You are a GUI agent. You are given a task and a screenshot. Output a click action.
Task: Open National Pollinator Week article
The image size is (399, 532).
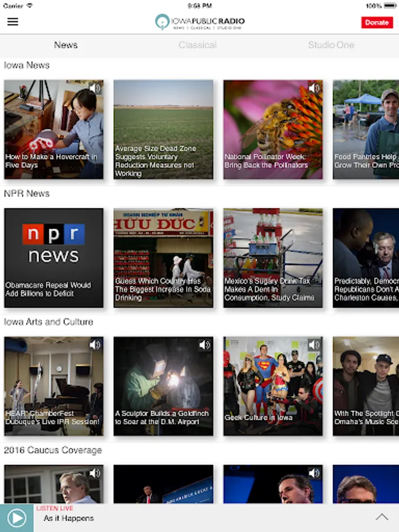[273, 129]
